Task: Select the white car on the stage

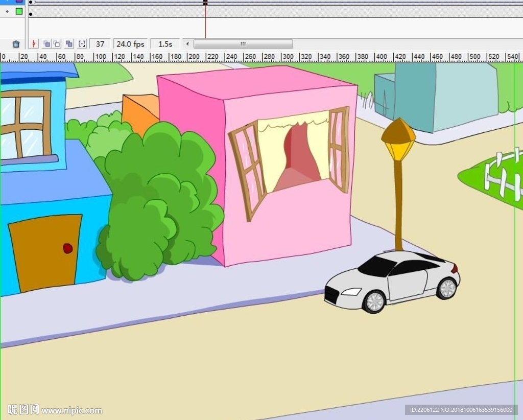Action: 392,282
